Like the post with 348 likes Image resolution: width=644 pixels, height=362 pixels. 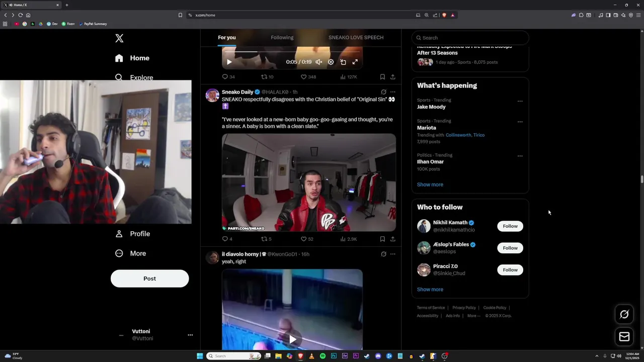click(308, 77)
